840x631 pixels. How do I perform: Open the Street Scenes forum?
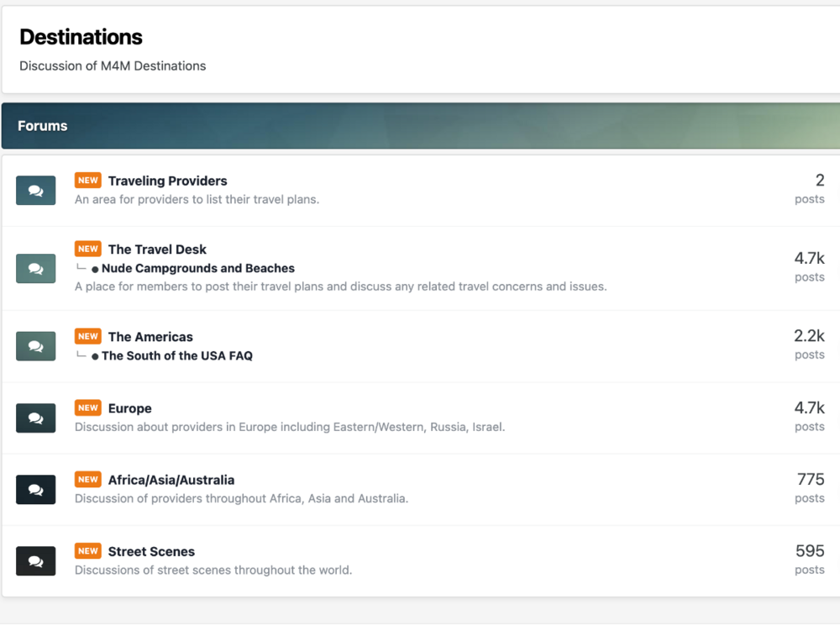pos(151,551)
